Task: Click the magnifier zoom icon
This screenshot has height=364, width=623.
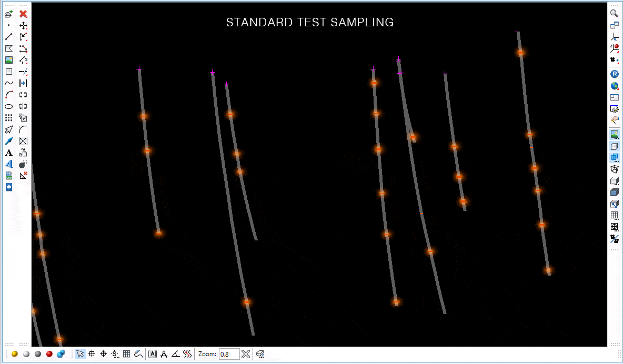Action: point(614,14)
